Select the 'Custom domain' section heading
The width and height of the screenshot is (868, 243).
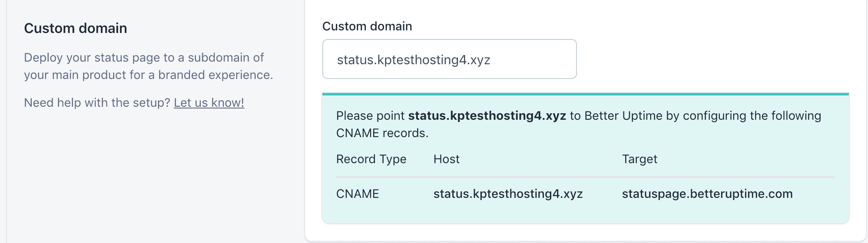click(x=76, y=28)
